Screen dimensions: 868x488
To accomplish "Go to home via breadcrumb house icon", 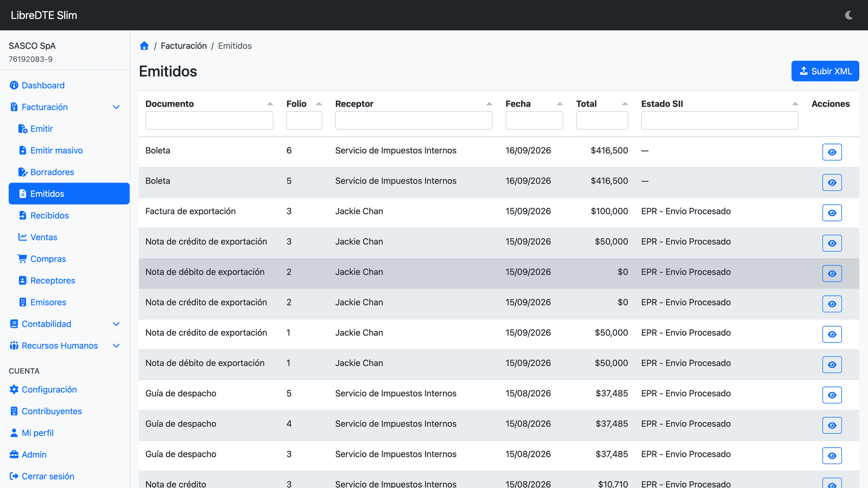I will click(x=144, y=46).
